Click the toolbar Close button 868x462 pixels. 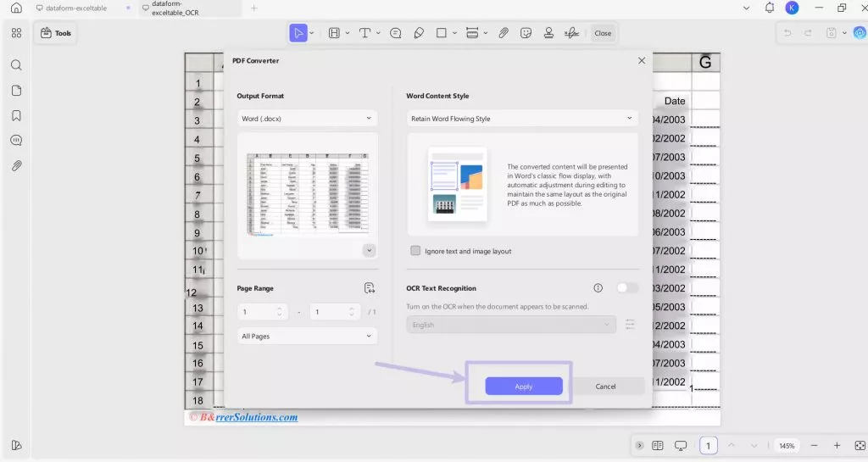603,33
